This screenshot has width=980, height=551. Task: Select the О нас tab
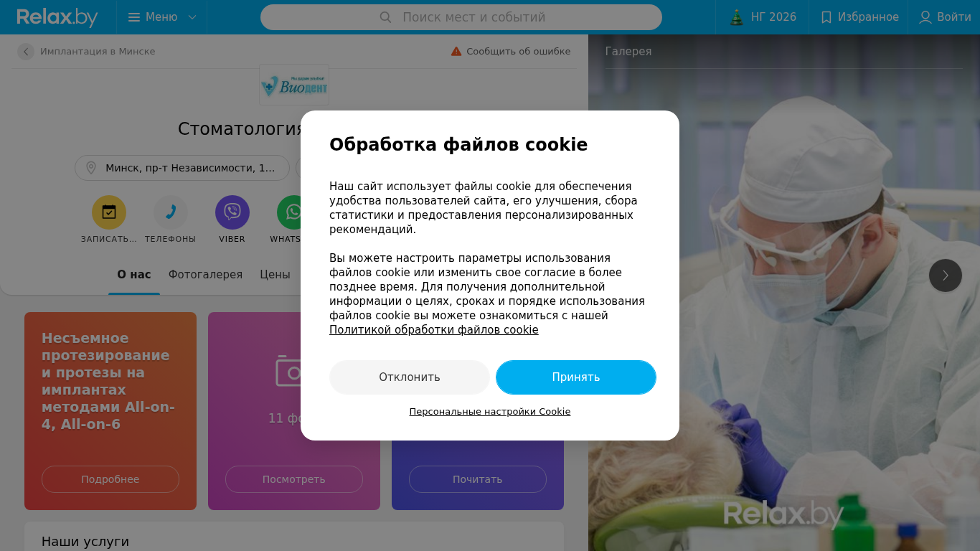tap(134, 275)
